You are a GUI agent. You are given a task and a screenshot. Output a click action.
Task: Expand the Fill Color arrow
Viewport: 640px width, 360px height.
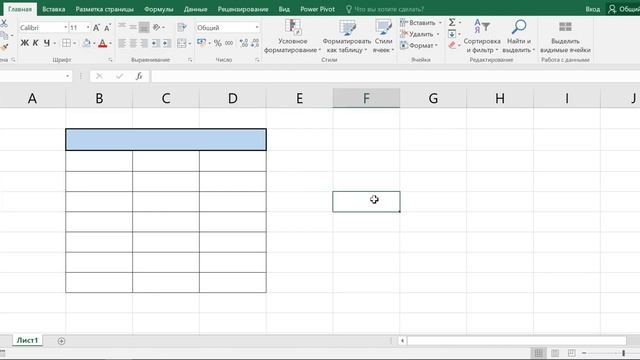point(94,43)
